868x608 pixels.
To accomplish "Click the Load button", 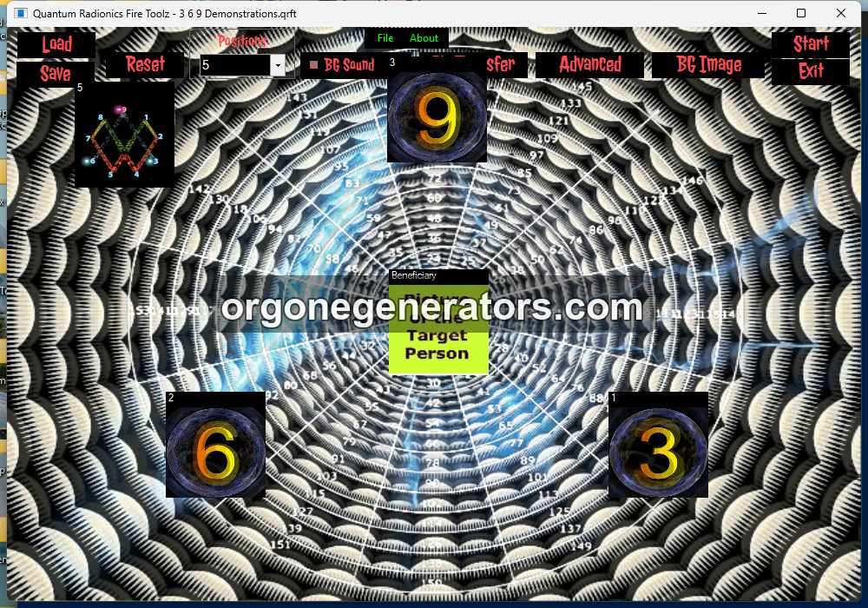I will tap(56, 44).
